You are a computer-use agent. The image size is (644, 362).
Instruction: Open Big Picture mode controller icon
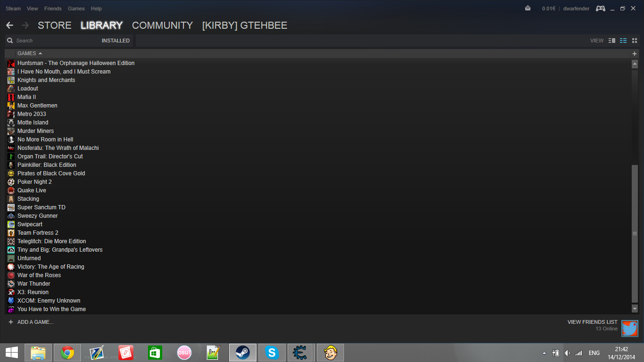click(x=601, y=8)
